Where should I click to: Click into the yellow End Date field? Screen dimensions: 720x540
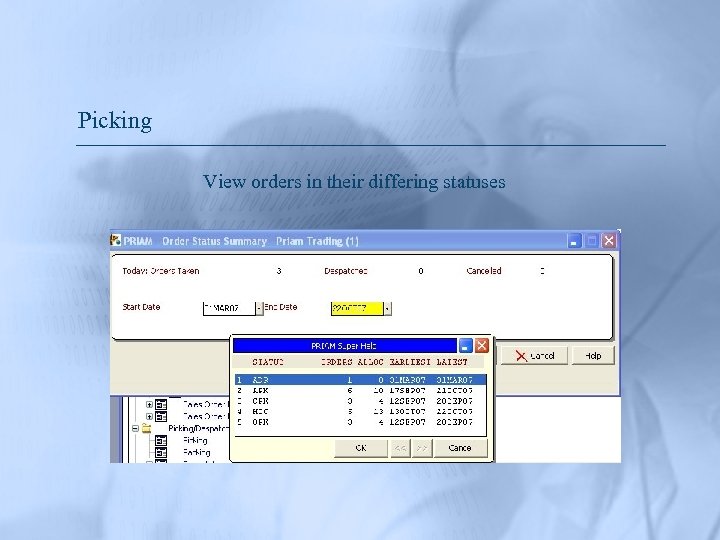(x=357, y=309)
